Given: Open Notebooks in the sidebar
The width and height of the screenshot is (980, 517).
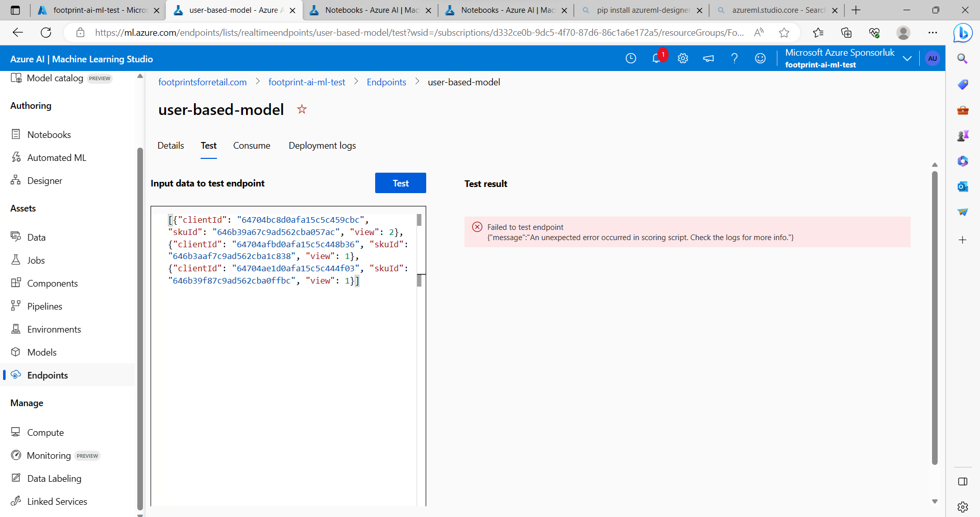Looking at the screenshot, I should click(48, 134).
